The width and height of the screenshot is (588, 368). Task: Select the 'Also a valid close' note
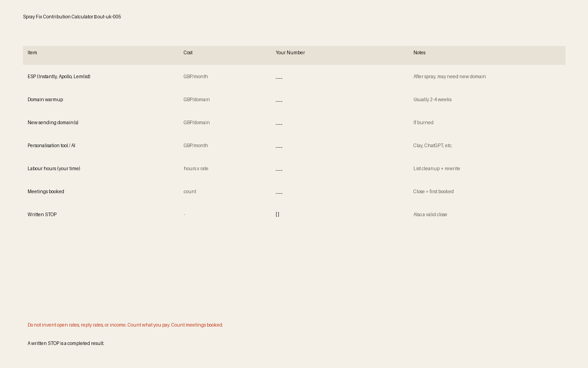click(430, 215)
